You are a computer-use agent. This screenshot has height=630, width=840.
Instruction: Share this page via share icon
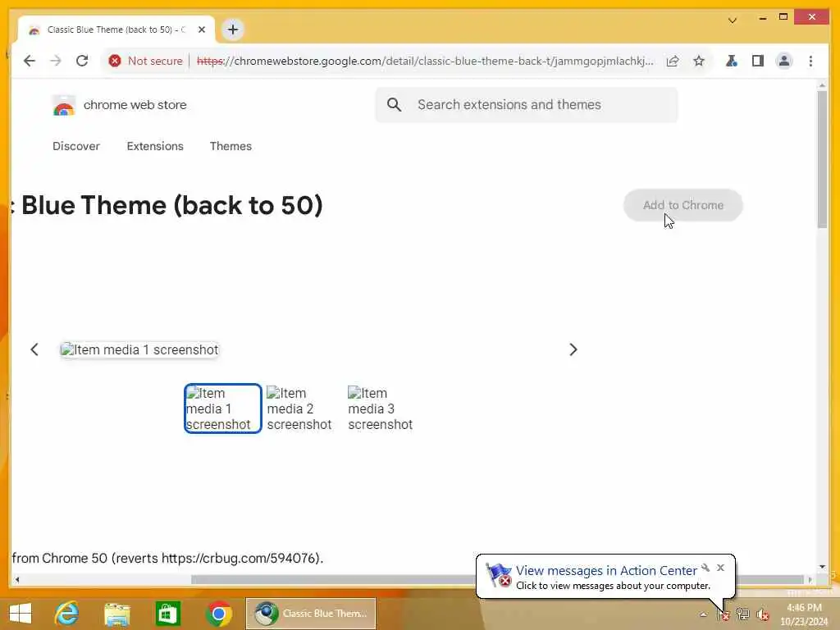click(x=673, y=61)
